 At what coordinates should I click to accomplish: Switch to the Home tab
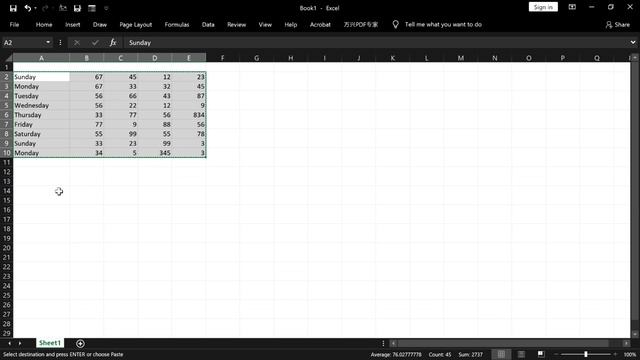44,24
